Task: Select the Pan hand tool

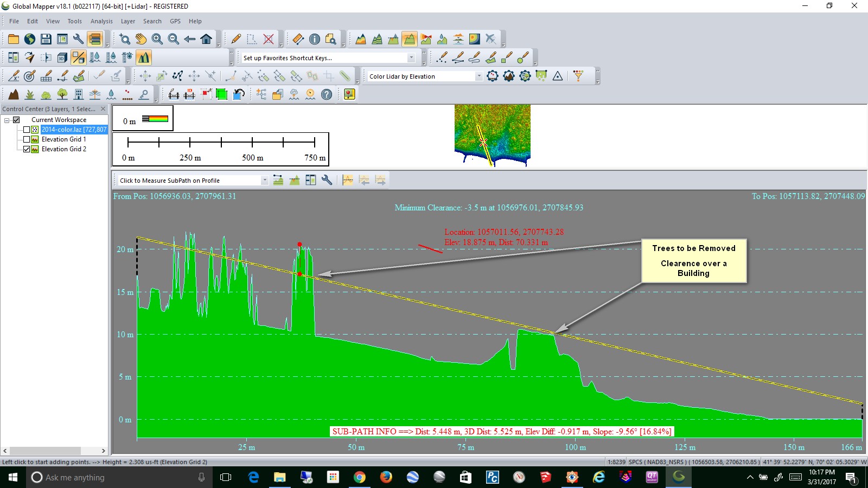Action: [x=141, y=39]
